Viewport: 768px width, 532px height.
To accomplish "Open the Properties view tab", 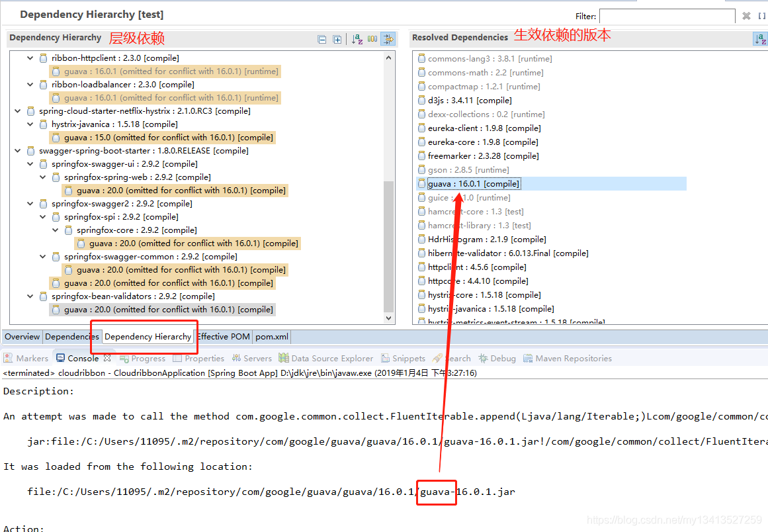I will pyautogui.click(x=198, y=358).
